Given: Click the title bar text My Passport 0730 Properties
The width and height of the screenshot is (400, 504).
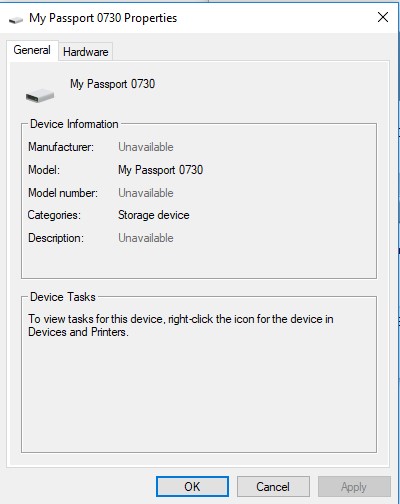Looking at the screenshot, I should tap(103, 18).
